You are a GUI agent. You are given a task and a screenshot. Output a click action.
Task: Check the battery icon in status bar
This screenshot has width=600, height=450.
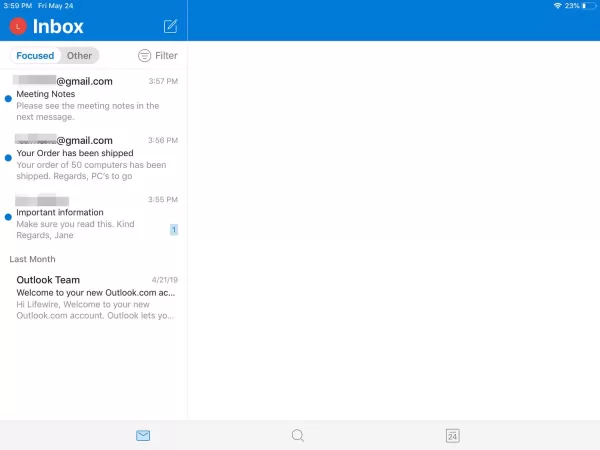[588, 6]
